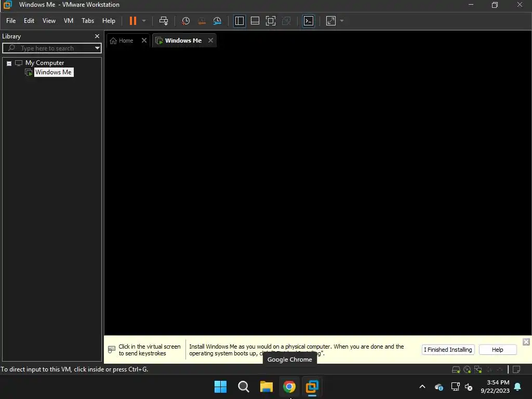Toggle the library sidebar
This screenshot has width=532, height=399.
coord(239,21)
